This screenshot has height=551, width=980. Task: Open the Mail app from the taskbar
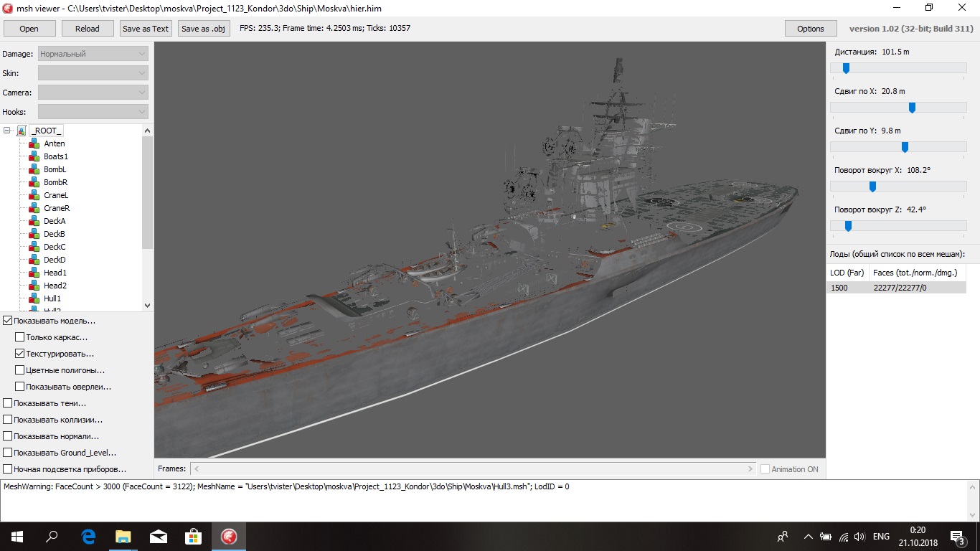click(158, 537)
